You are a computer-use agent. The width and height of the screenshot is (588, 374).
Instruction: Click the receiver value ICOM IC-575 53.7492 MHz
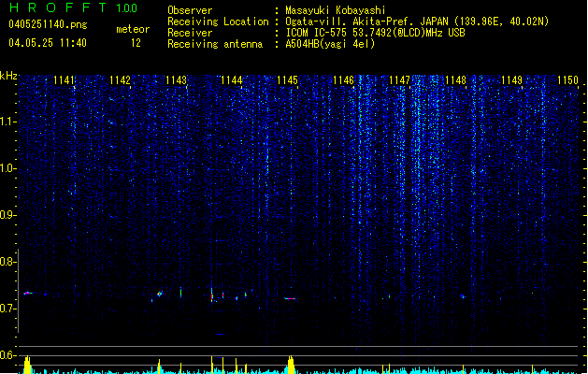[375, 33]
